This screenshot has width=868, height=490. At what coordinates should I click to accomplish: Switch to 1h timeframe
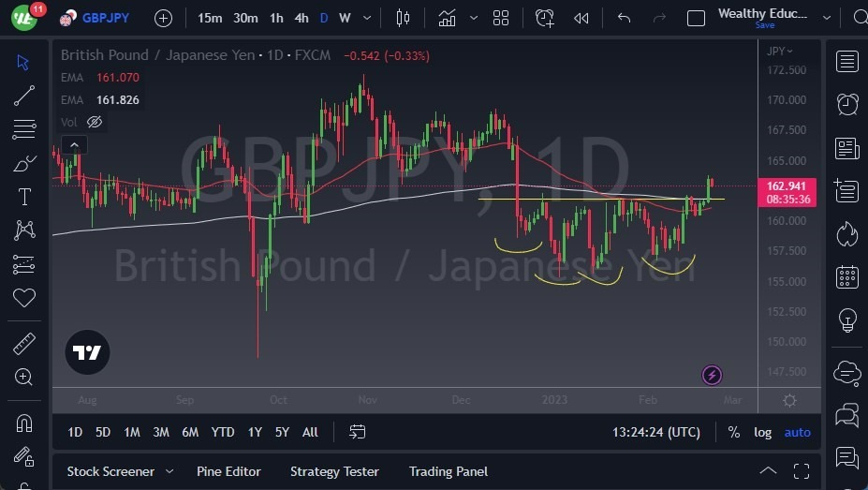click(x=276, y=19)
